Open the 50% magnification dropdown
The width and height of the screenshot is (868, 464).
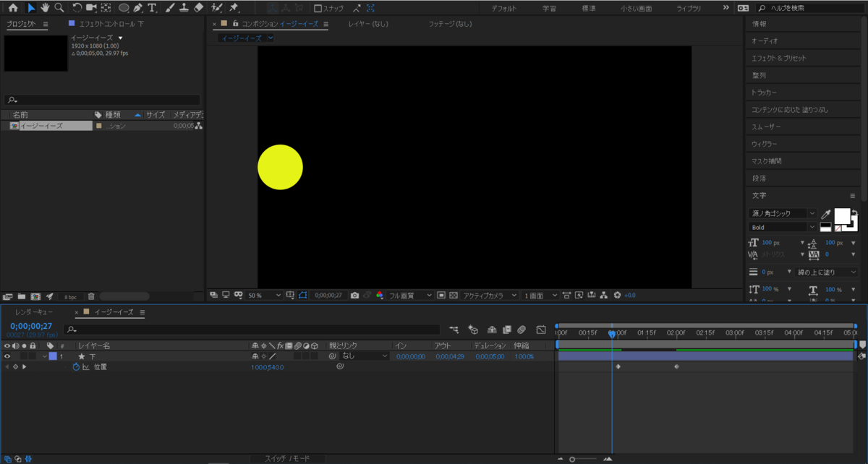(264, 295)
